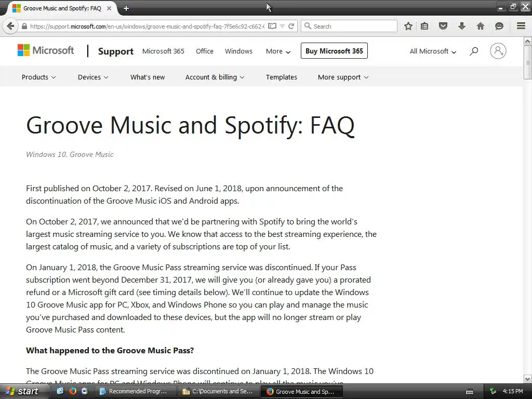Open the chat smiley icon in toolbar
This screenshot has width=532, height=399.
[499, 26]
